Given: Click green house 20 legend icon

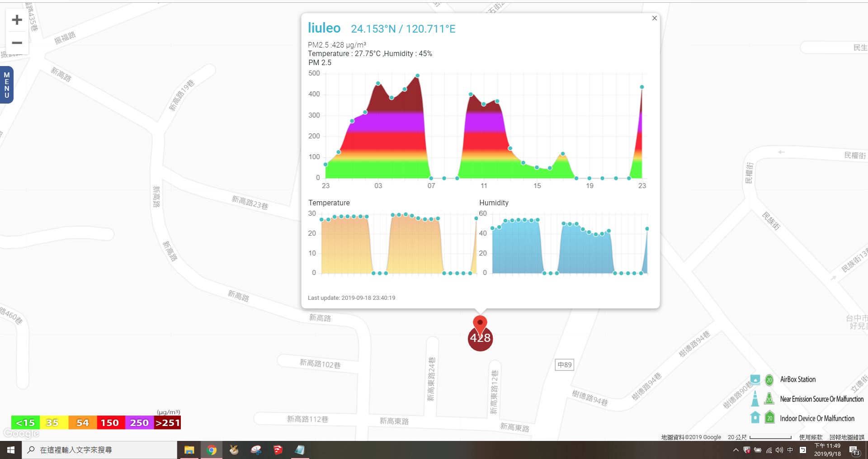Looking at the screenshot, I should tap(769, 417).
